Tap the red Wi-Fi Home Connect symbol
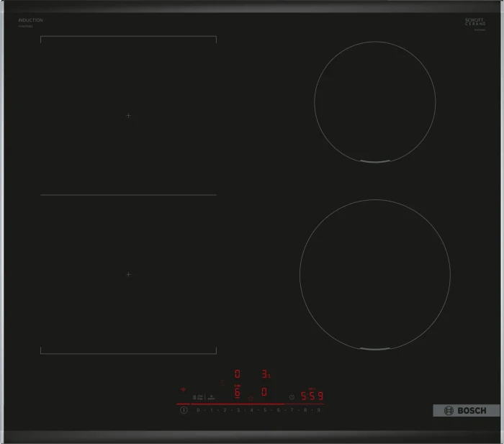504x444 pixels. (x=183, y=390)
